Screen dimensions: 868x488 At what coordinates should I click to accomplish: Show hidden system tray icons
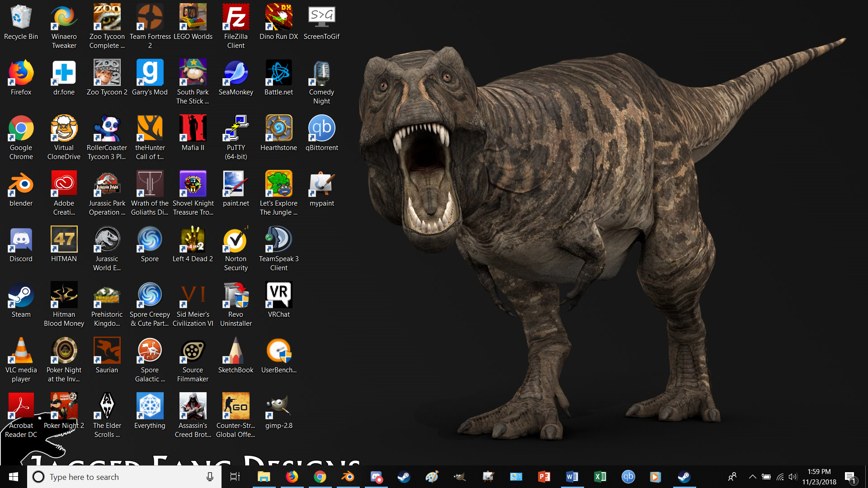[x=752, y=477]
